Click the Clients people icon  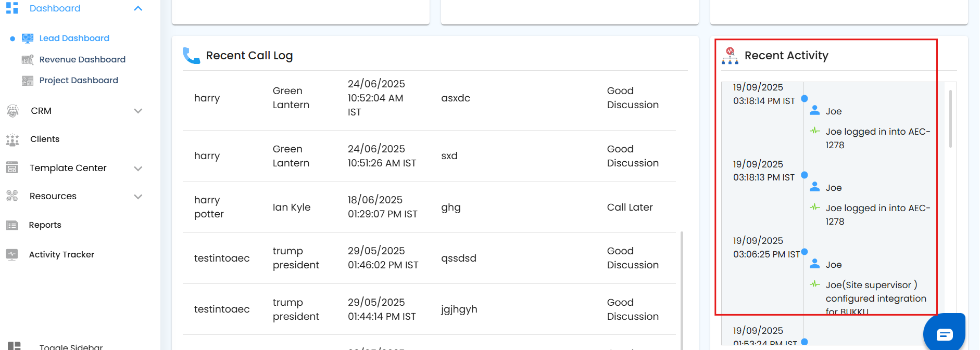pos(12,139)
